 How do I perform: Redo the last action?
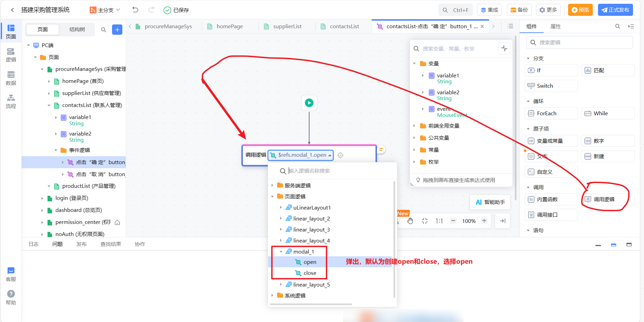(x=151, y=10)
